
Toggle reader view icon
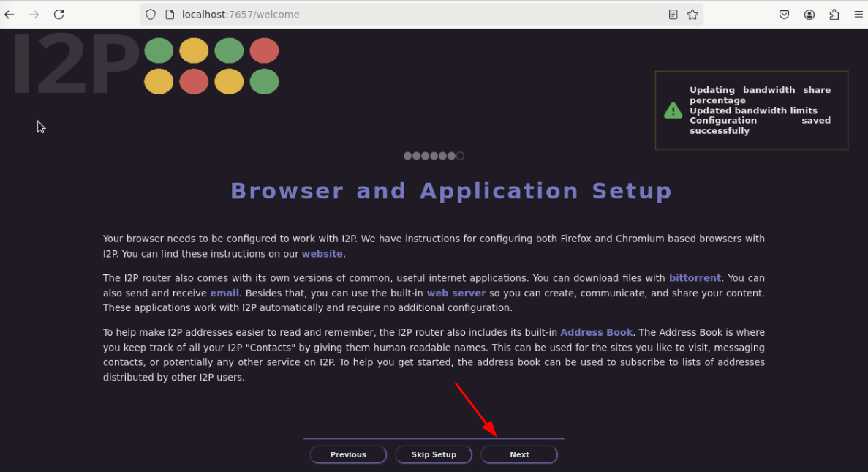673,15
